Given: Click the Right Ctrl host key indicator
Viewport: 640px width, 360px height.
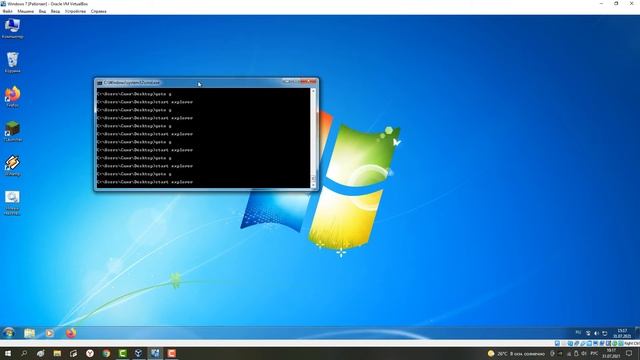Looking at the screenshot, I should click(631, 344).
